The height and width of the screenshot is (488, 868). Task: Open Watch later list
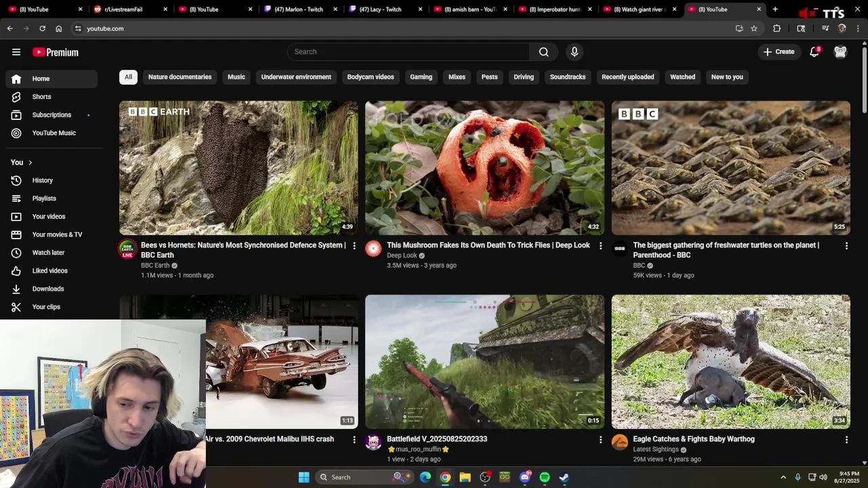click(x=52, y=253)
